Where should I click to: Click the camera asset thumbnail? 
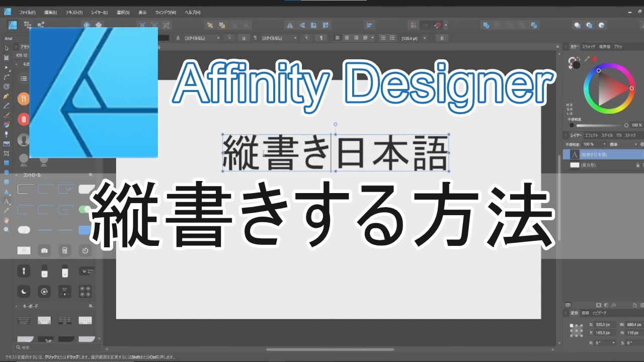click(x=44, y=250)
